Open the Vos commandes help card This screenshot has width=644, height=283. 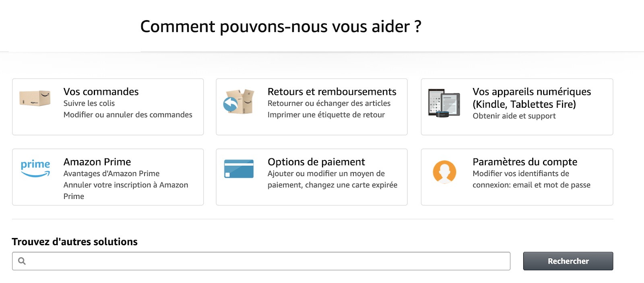coord(101,91)
